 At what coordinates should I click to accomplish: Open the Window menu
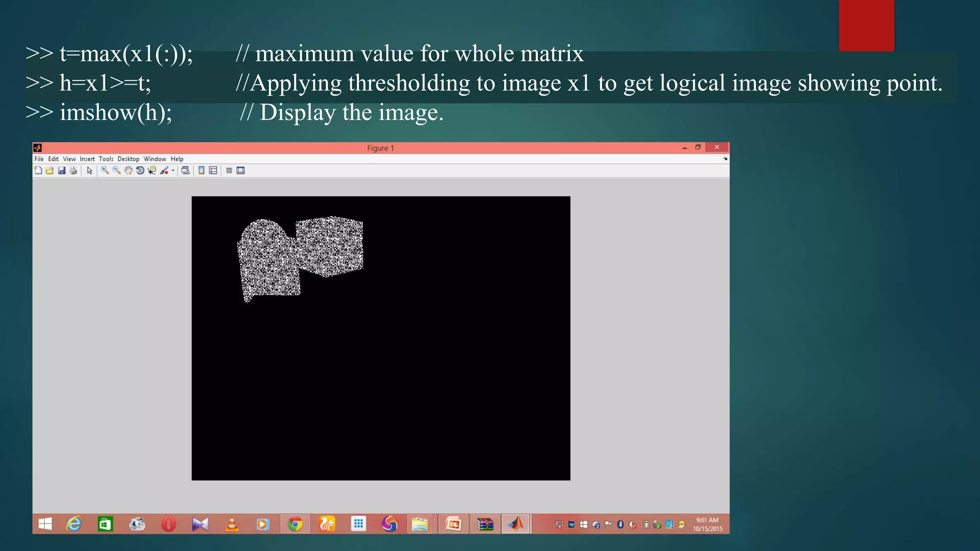pos(155,159)
